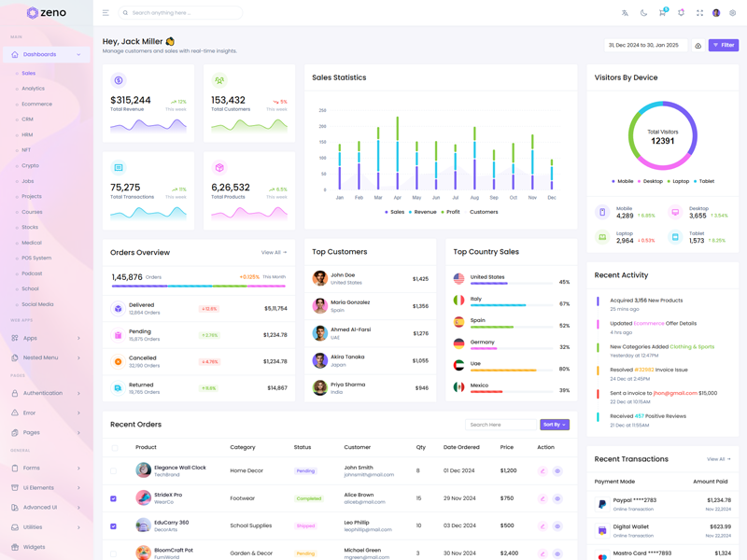Image resolution: width=747 pixels, height=560 pixels.
Task: Expand the Authentication sidebar menu
Action: pos(46,393)
